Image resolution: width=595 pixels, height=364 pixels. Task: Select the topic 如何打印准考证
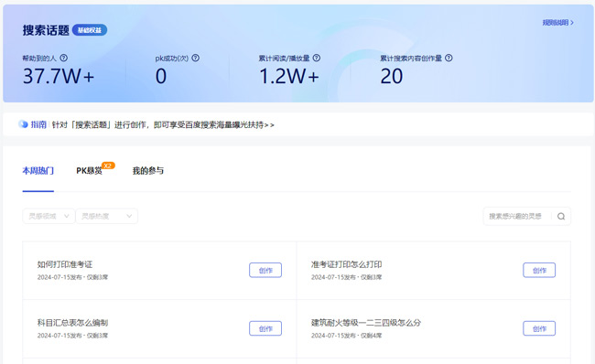point(65,264)
